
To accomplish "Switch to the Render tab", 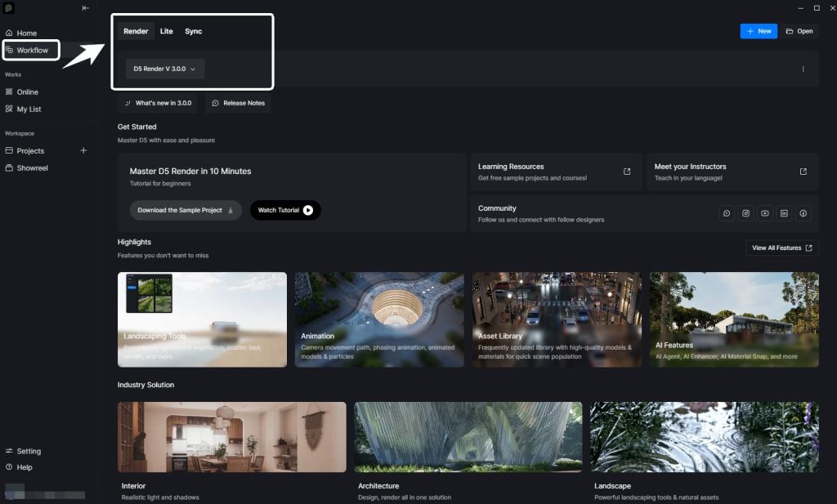I will [x=136, y=31].
